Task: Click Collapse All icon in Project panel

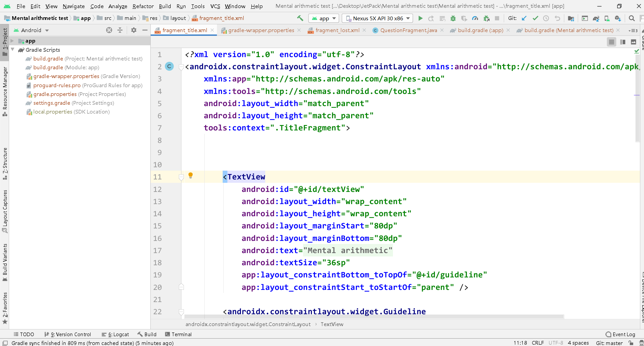Action: 120,30
